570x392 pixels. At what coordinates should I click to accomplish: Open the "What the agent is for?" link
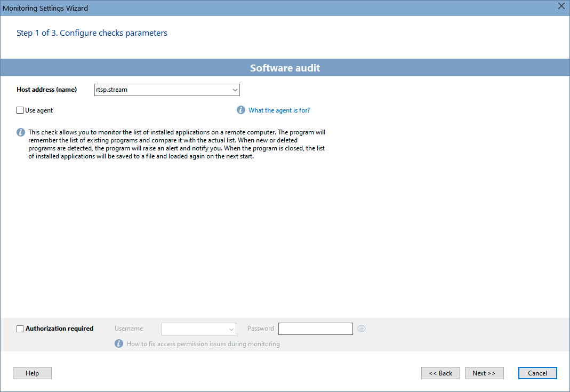(x=279, y=110)
